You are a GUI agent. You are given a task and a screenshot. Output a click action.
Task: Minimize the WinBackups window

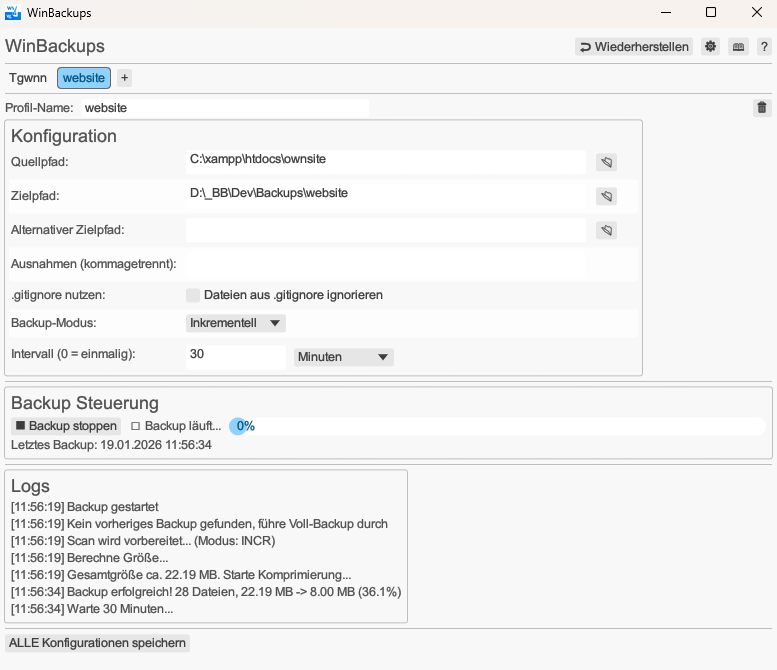(x=666, y=12)
